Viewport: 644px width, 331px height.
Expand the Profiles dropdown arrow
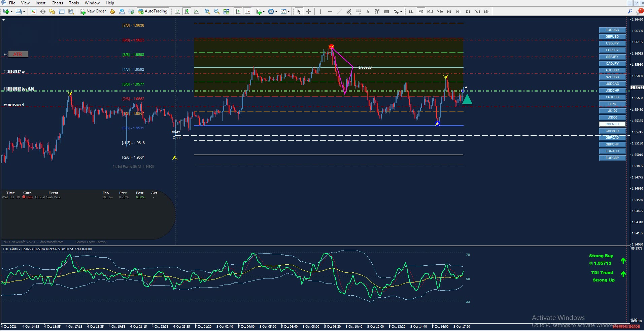[24, 11]
